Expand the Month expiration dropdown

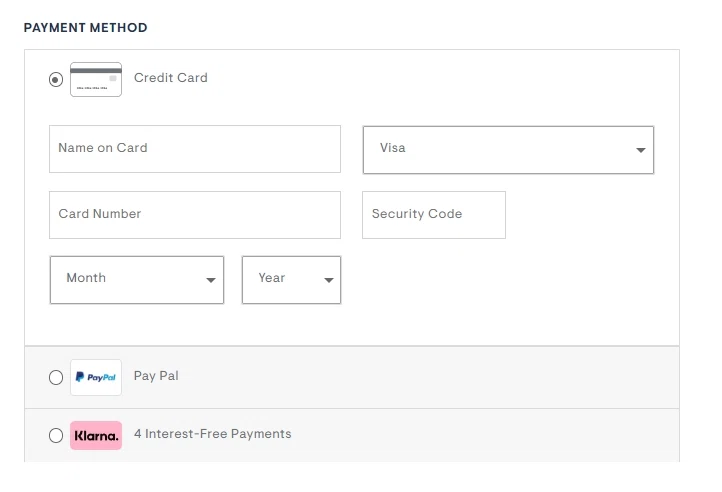[137, 280]
